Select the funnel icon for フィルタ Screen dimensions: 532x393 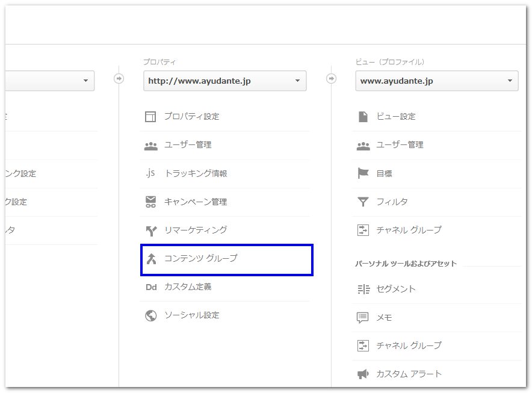point(363,202)
